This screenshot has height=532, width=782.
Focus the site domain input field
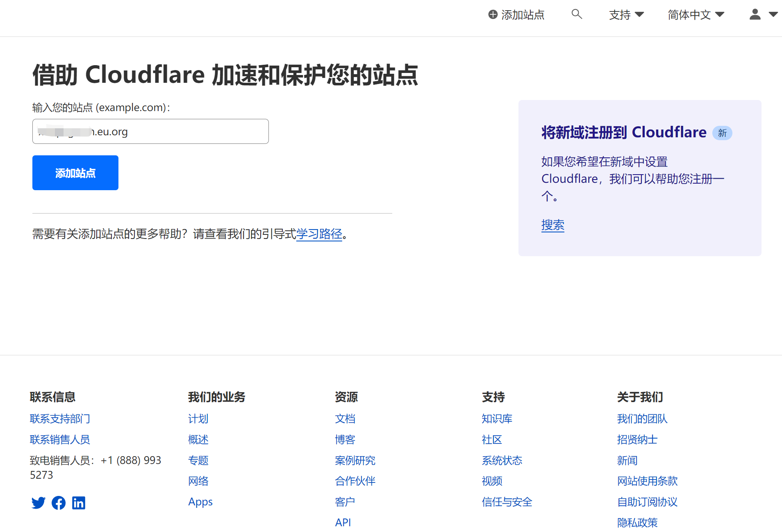point(150,132)
